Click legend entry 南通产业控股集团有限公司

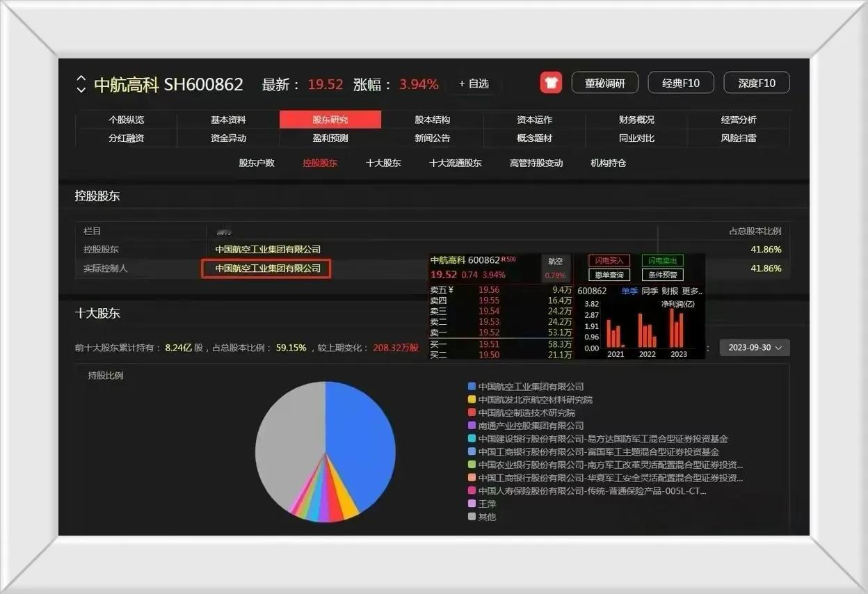531,426
